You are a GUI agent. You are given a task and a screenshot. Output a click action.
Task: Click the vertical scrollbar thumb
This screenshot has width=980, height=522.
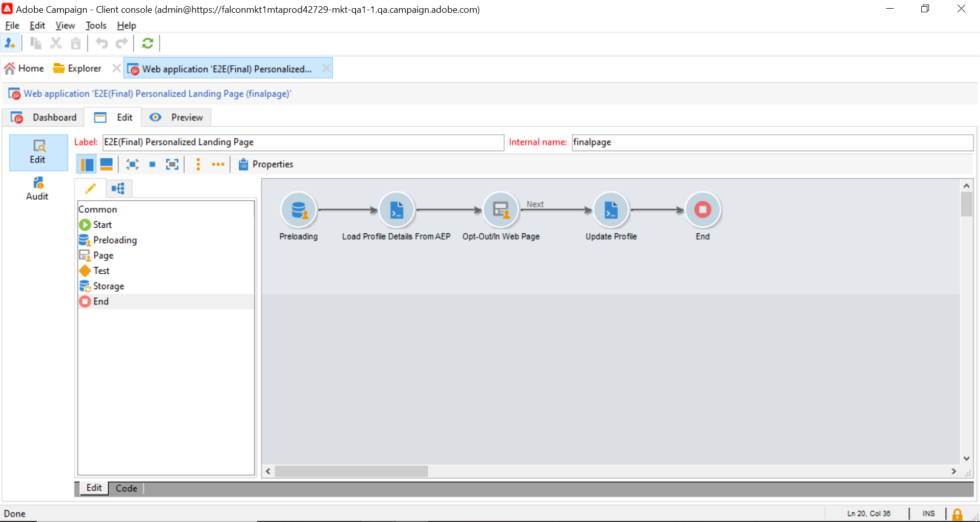966,204
